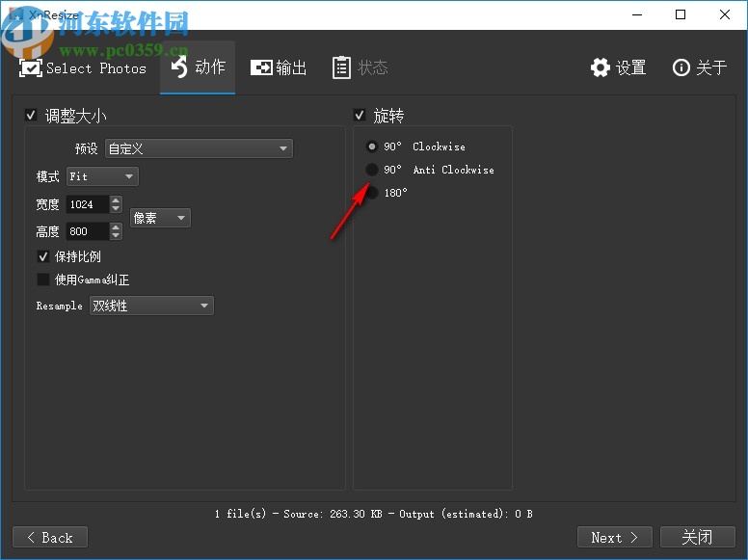This screenshot has width=748, height=560.
Task: Click the 宽度 width input field
Action: pyautogui.click(x=88, y=204)
